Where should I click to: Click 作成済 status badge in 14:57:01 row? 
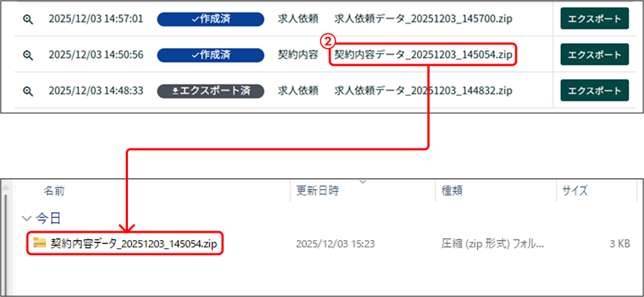[x=211, y=19]
